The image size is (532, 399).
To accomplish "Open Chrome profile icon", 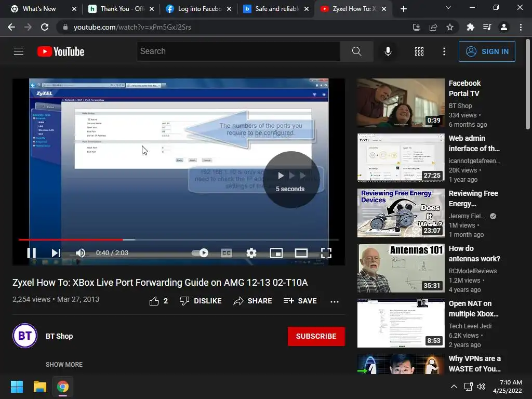I will click(x=504, y=27).
